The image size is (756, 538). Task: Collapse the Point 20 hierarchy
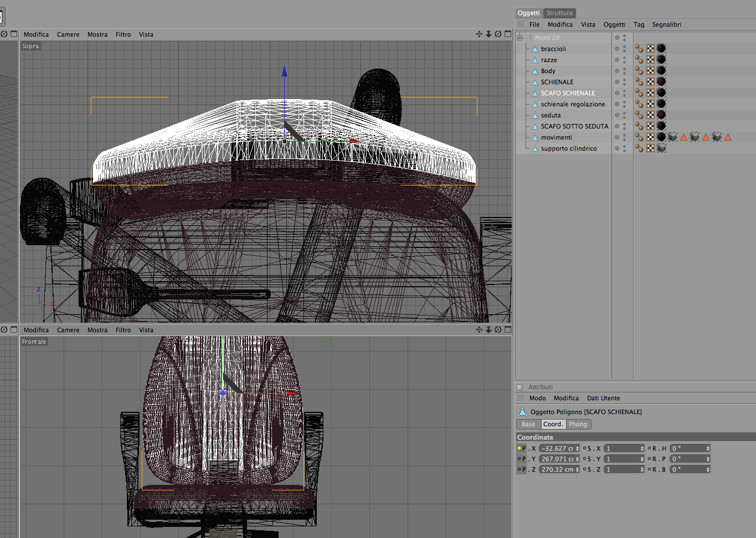(520, 38)
